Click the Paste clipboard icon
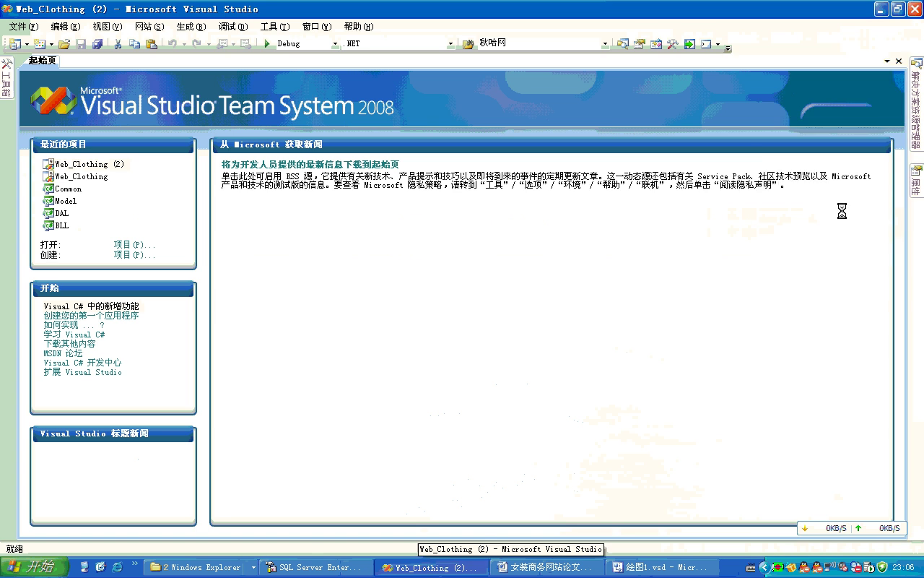Image resolution: width=924 pixels, height=578 pixels. tap(151, 44)
